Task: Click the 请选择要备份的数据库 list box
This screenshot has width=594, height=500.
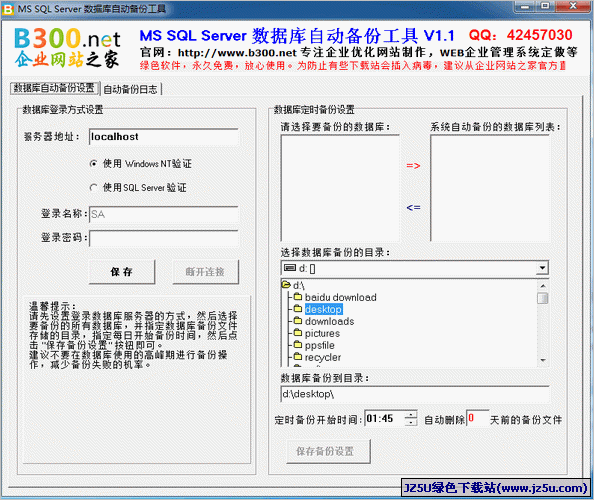Action: click(x=340, y=188)
